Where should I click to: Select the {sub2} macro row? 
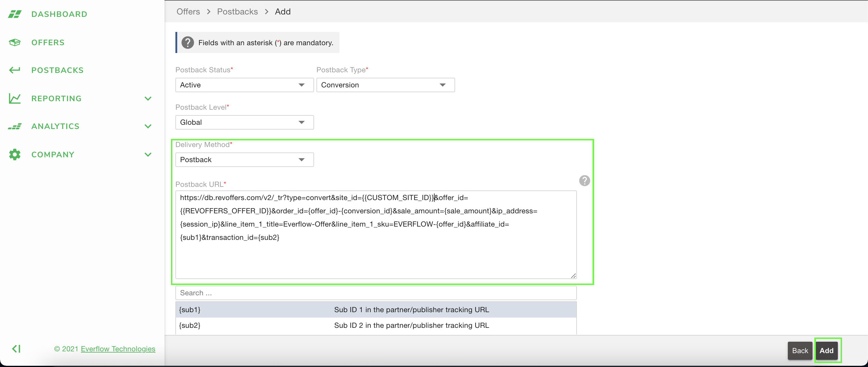[376, 325]
